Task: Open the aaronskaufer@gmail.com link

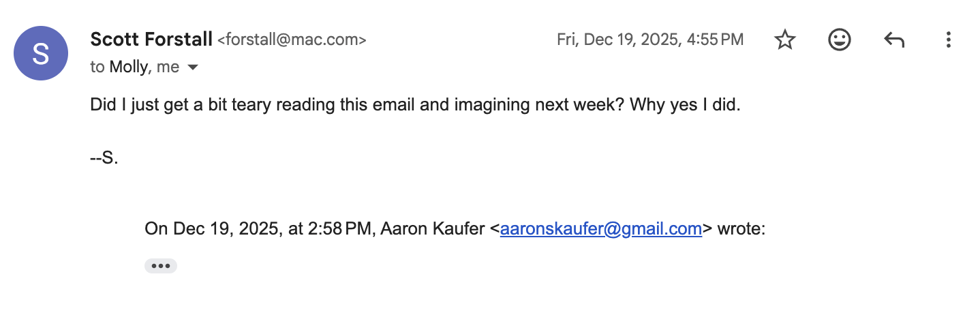Action: (x=600, y=229)
